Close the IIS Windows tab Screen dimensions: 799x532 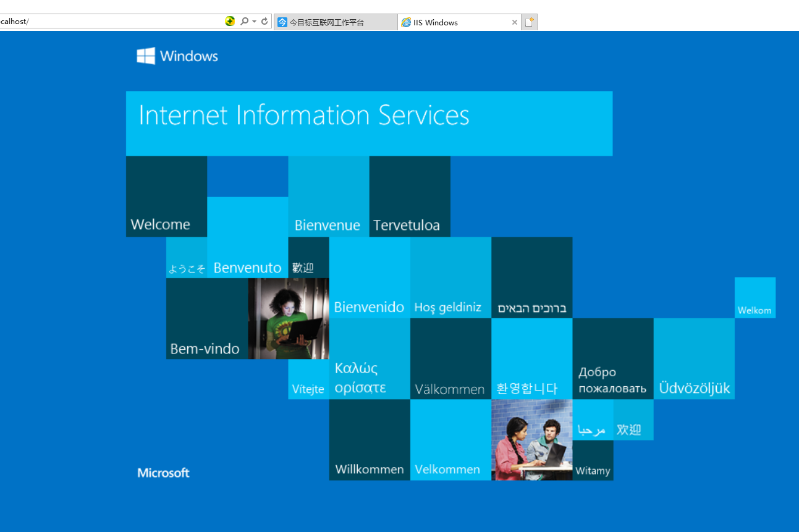(x=514, y=22)
